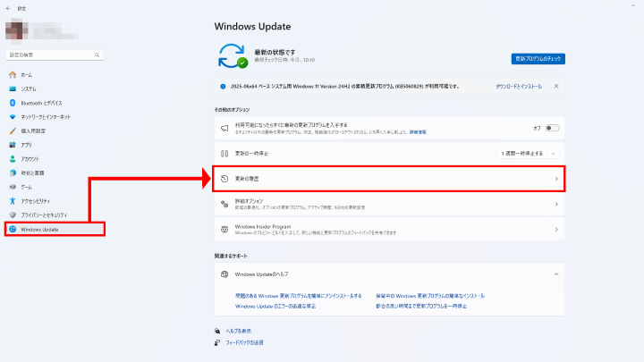The image size is (644, 362).
Task: Open プライバシーとセキュリティ settings
Action: [44, 215]
